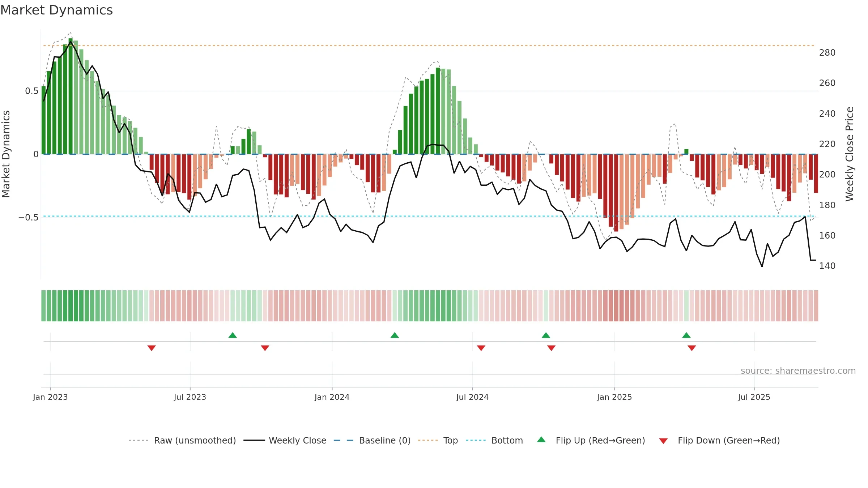Click the green Flip Up marker near March 2024
The image size is (868, 488).
coord(395,335)
